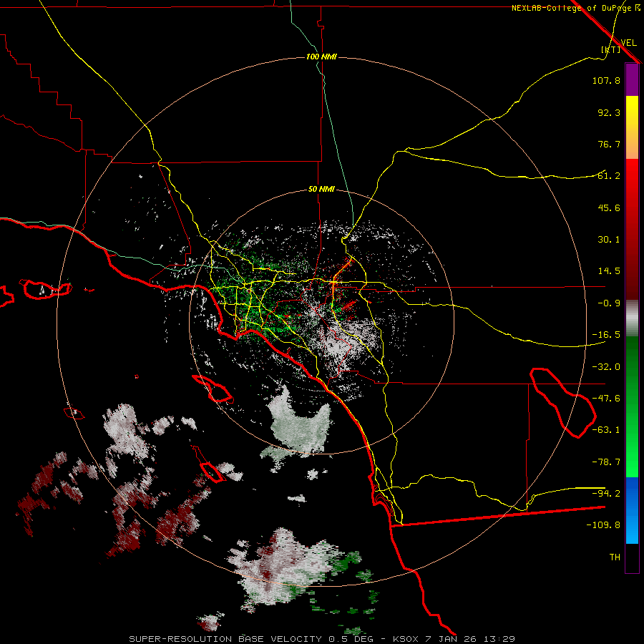This screenshot has width=644, height=644.
Task: Pick the purple segment of the color bar
Action: (x=632, y=80)
